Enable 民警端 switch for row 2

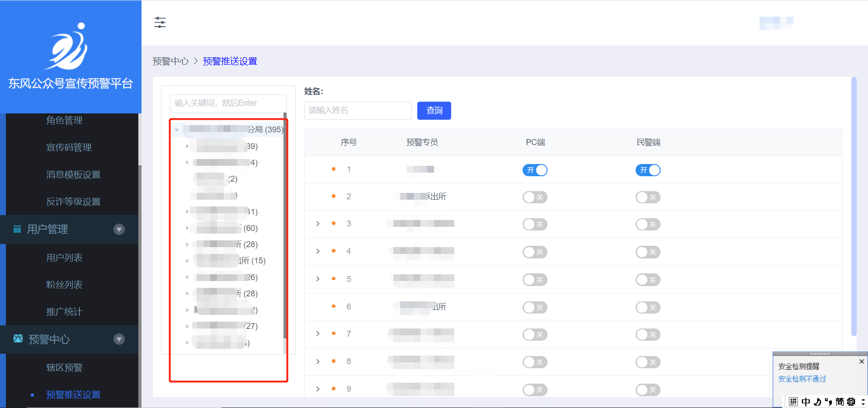click(648, 197)
